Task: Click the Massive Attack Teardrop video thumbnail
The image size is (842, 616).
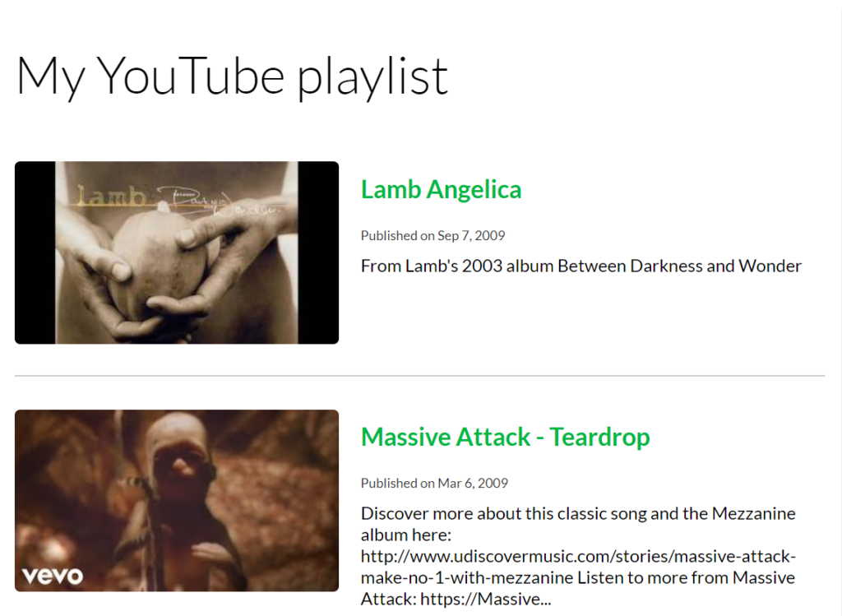Action: coord(177,501)
